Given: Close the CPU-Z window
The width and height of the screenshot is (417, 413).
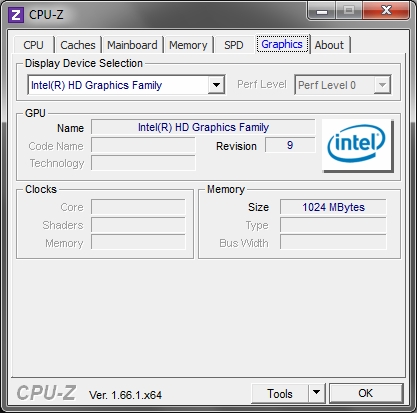Looking at the screenshot, I should (x=387, y=11).
